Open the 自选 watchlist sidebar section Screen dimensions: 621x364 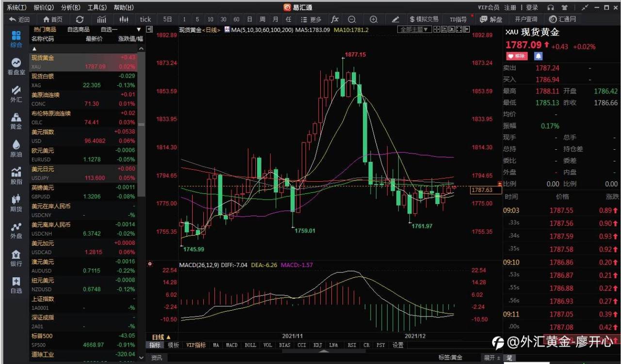[16, 285]
